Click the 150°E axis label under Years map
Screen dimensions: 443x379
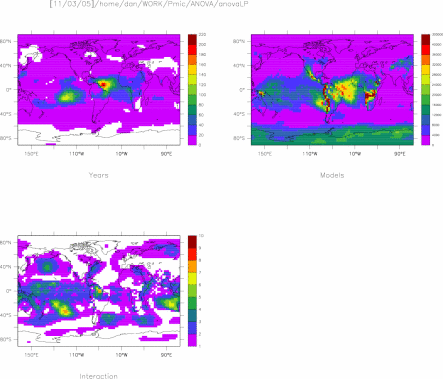point(32,154)
